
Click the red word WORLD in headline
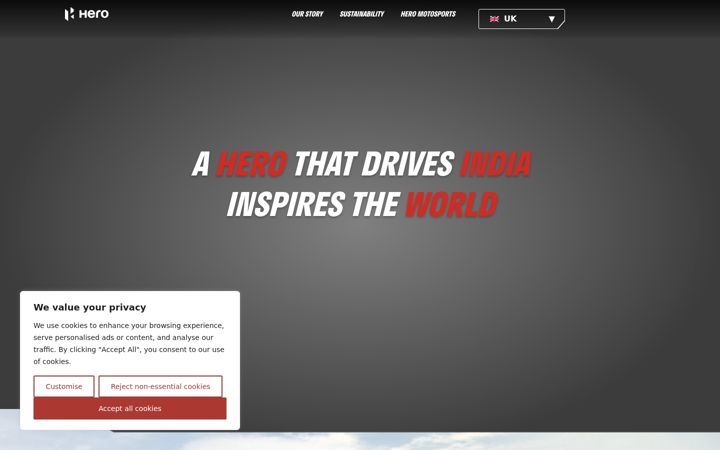[x=451, y=204]
